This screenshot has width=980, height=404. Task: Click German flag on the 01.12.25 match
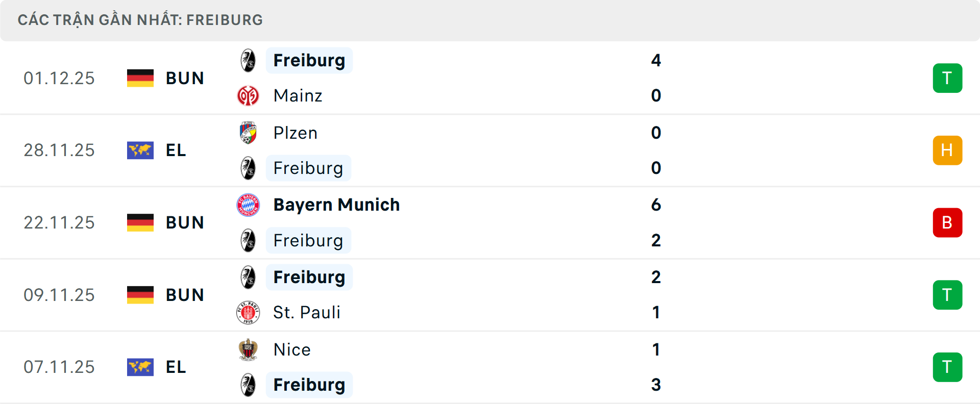click(140, 78)
